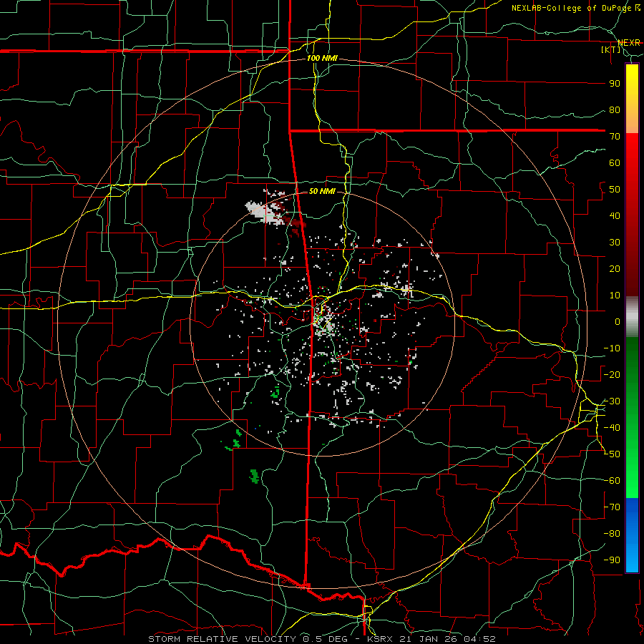This screenshot has height=644, width=644.
Task: Click the 0 value on velocity scale
Action: pos(618,322)
